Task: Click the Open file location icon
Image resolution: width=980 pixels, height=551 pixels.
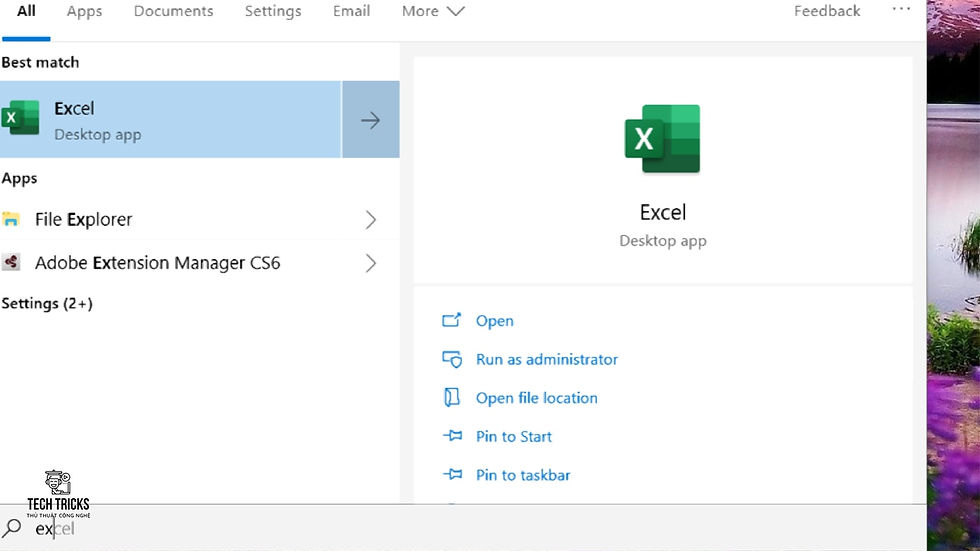Action: [x=451, y=397]
